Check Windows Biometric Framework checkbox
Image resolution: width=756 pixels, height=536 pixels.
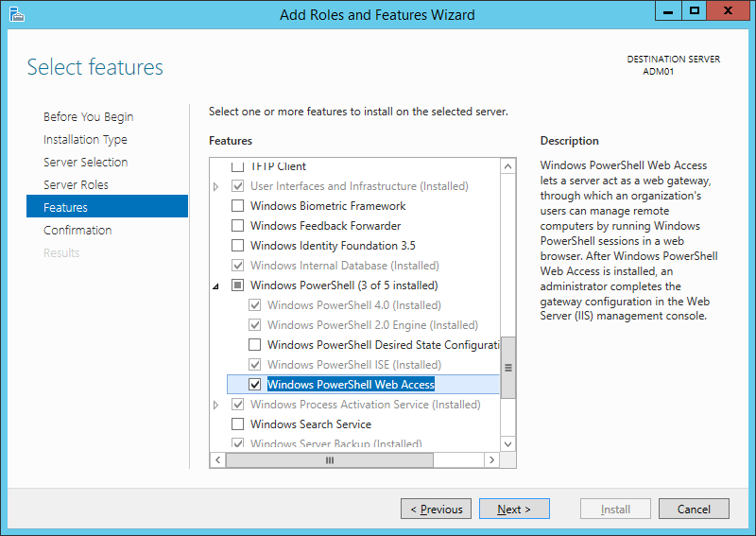[238, 206]
